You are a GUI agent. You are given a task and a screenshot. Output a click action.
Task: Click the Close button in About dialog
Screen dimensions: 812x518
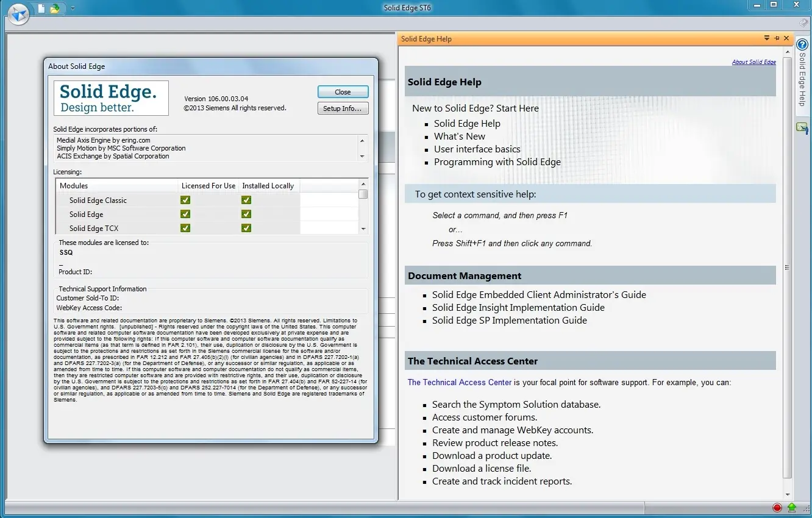click(x=343, y=92)
